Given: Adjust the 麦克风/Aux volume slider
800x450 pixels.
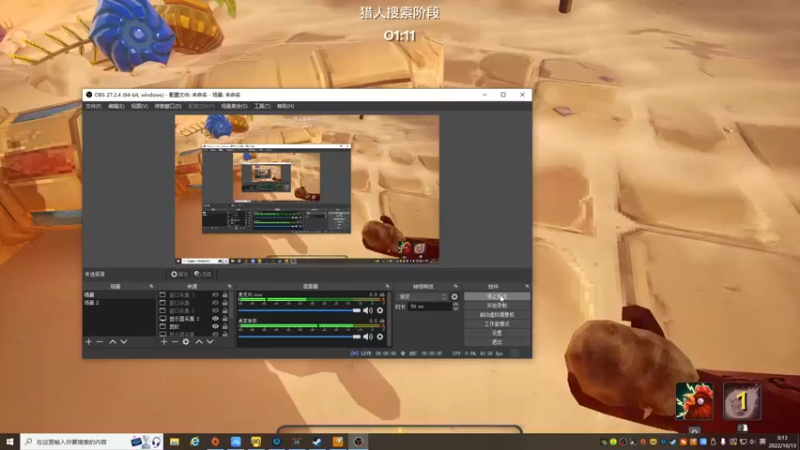Looking at the screenshot, I should pos(299,310).
